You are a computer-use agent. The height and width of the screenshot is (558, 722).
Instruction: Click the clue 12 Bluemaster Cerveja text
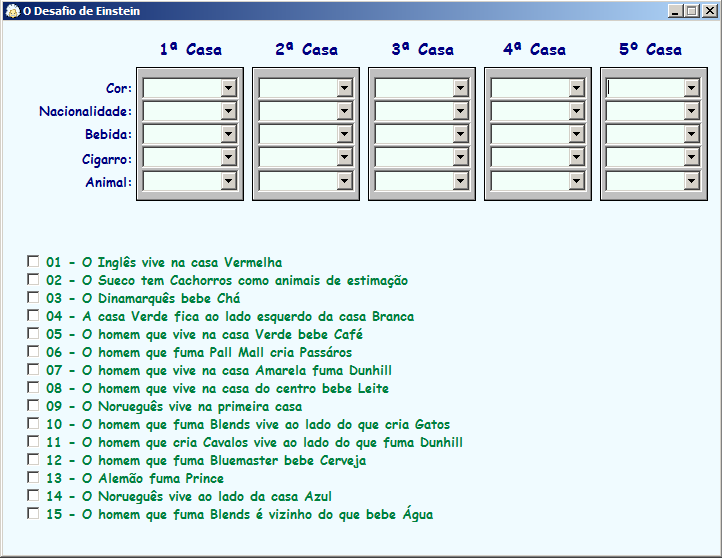pos(205,460)
